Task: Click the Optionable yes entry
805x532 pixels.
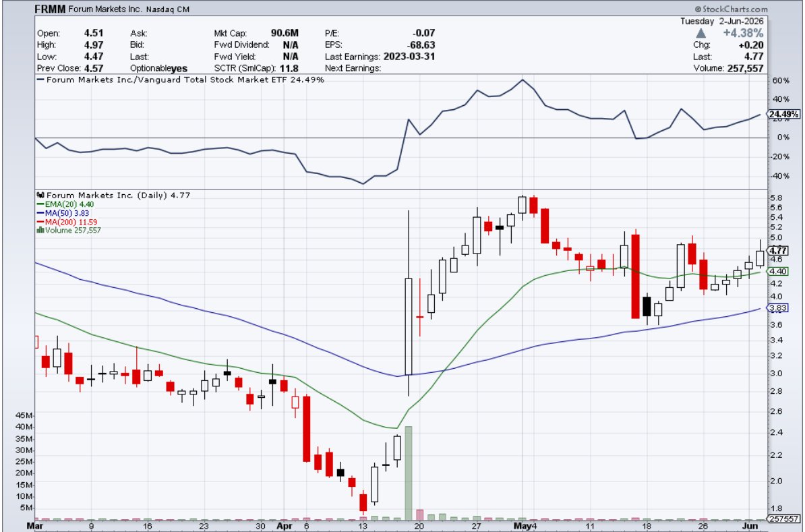Action: pos(158,68)
